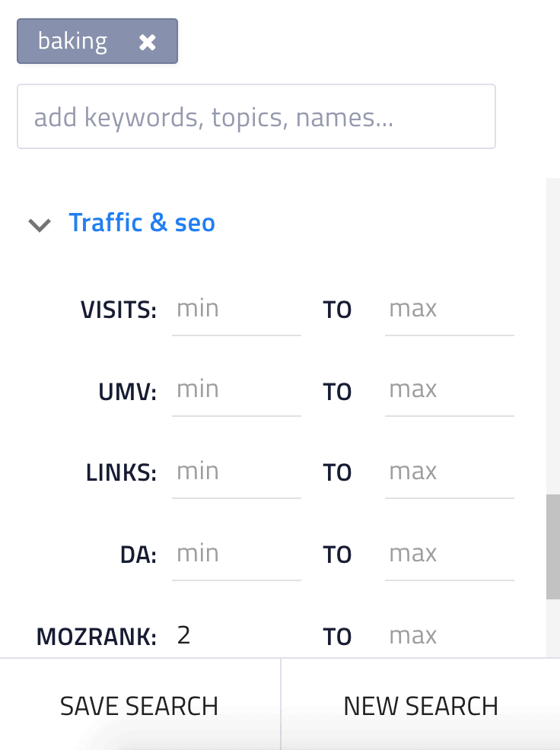This screenshot has height=750, width=560.
Task: Click the MOZRANK max field
Action: (x=449, y=635)
